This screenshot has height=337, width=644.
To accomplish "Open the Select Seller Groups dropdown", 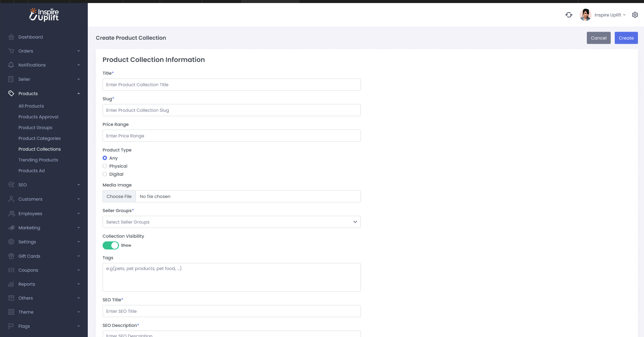I will click(x=231, y=222).
